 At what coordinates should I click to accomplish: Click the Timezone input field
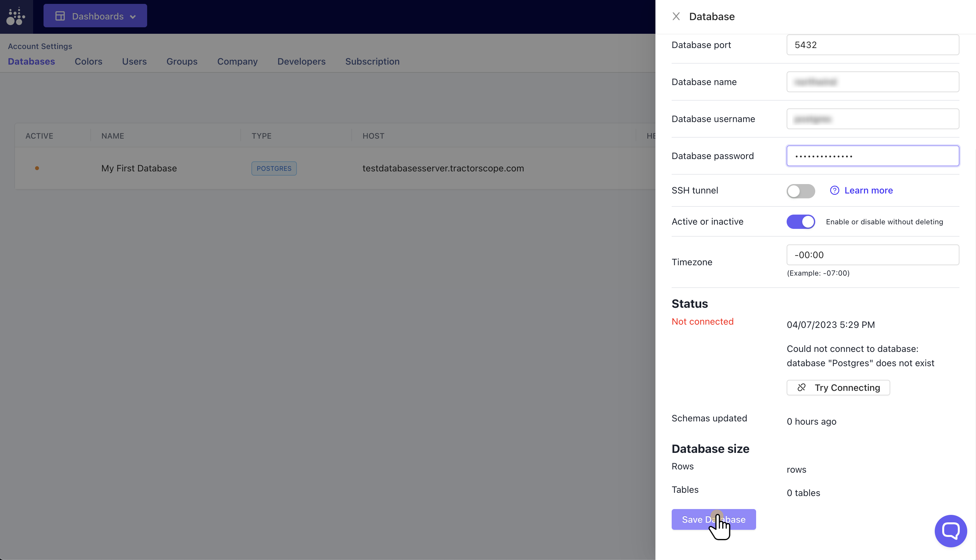[872, 255]
